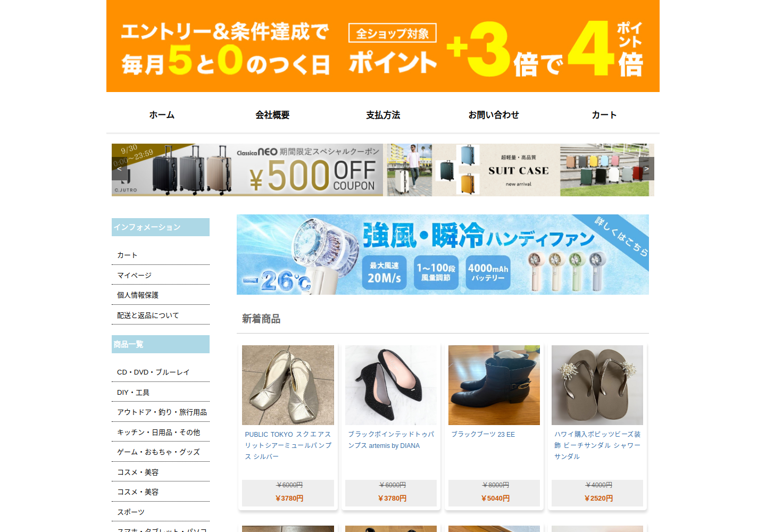766x532 pixels.
Task: Browse キッチン・日用品・その他 products
Action: click(x=159, y=433)
